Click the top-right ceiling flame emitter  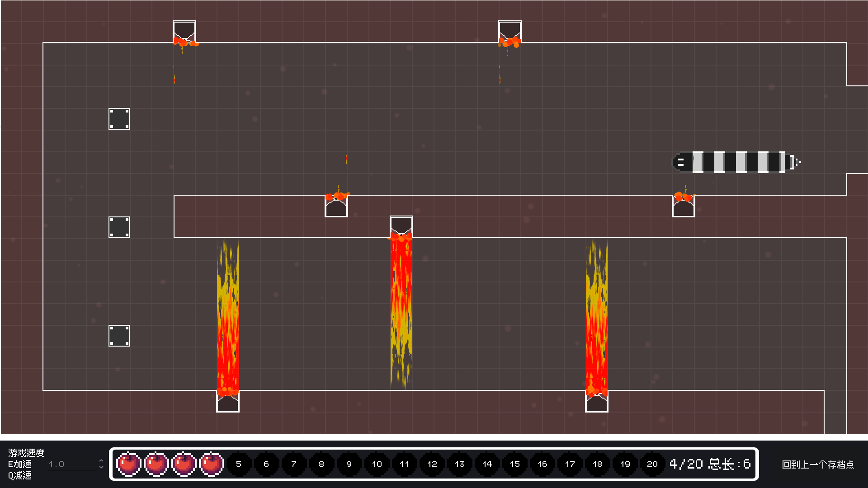click(510, 32)
